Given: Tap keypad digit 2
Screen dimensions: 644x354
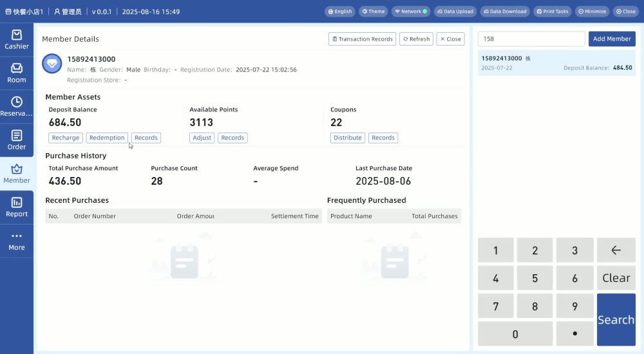Looking at the screenshot, I should tap(535, 250).
